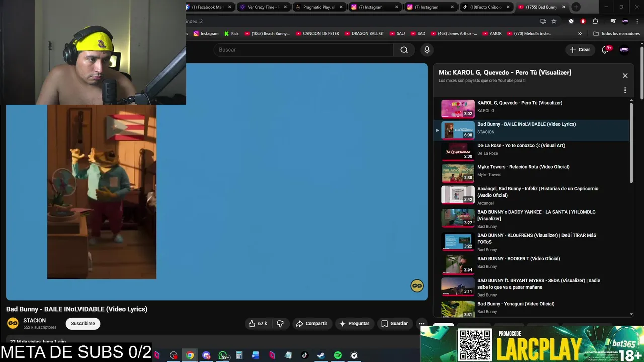Select LA SANTA playlist entry
644x362 pixels.
[x=532, y=219]
